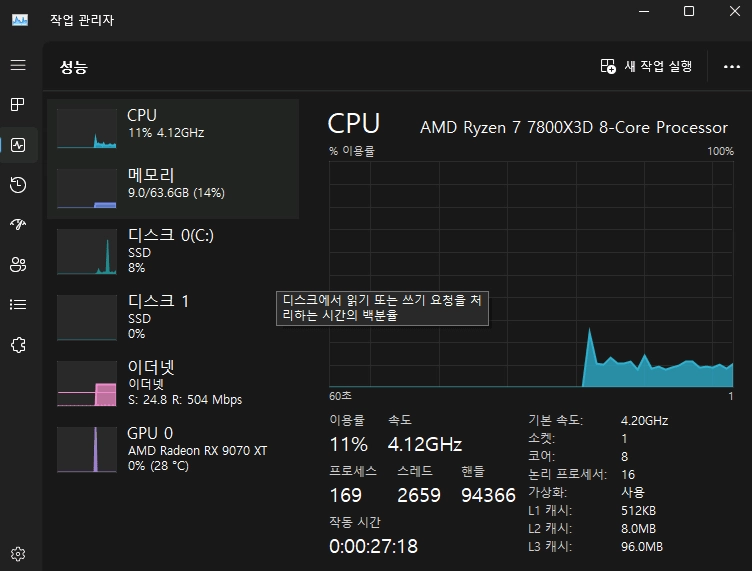Select the CPU entry in the performance list
The width and height of the screenshot is (752, 571).
pos(173,128)
